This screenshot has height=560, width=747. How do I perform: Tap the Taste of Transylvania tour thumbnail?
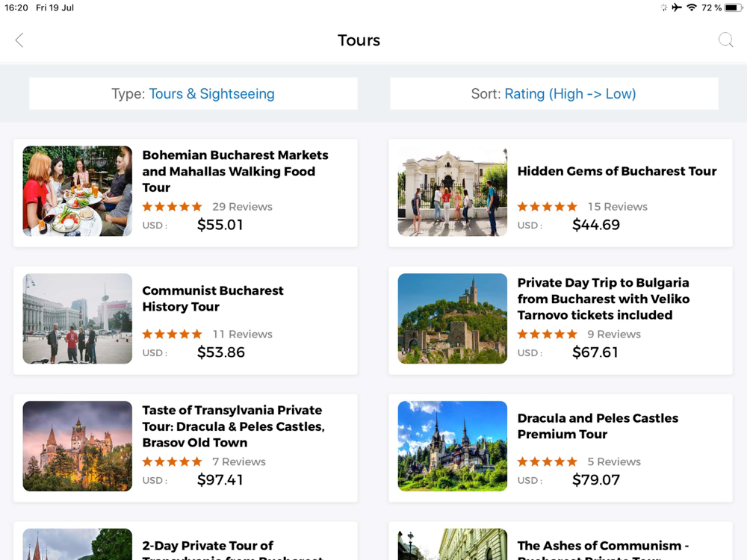pos(78,447)
